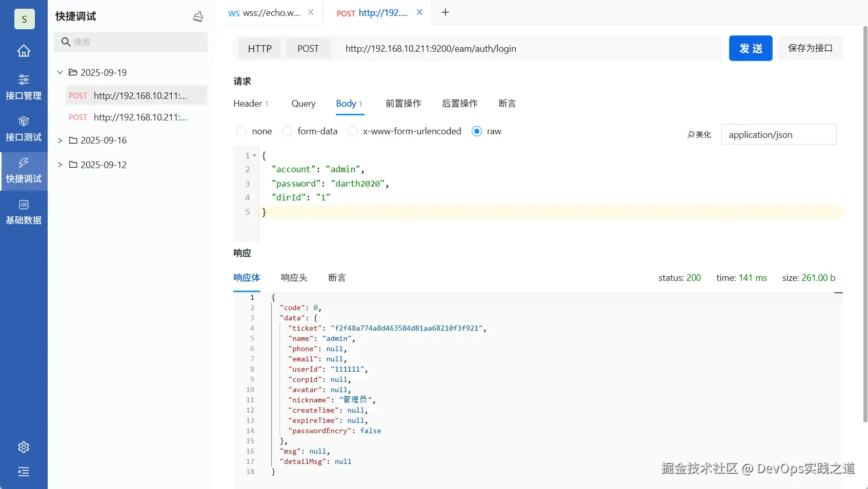Add a new request tab
This screenshot has height=489, width=868.
coord(445,12)
